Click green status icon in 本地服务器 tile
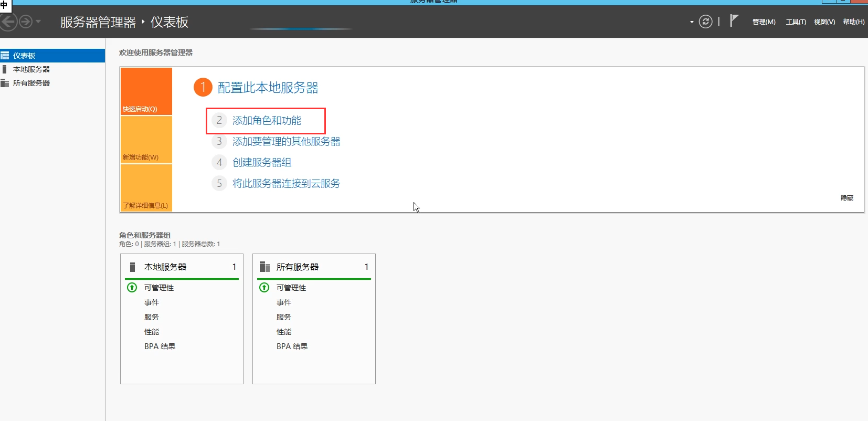This screenshot has height=421, width=868. 132,287
